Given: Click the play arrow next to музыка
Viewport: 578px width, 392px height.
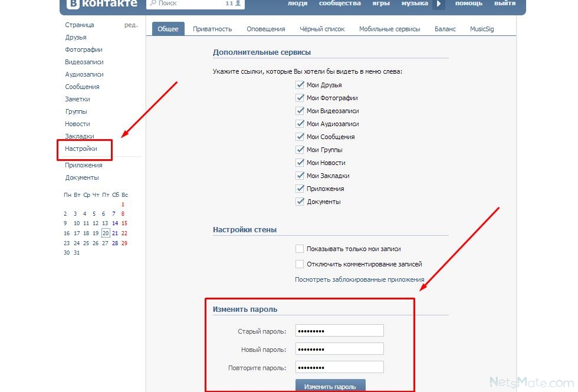Looking at the screenshot, I should 439,4.
